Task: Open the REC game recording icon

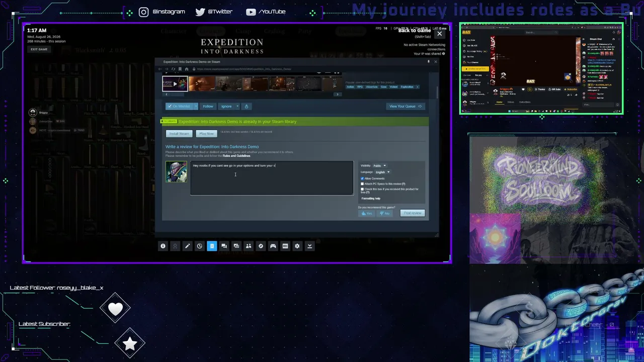Action: (x=285, y=246)
